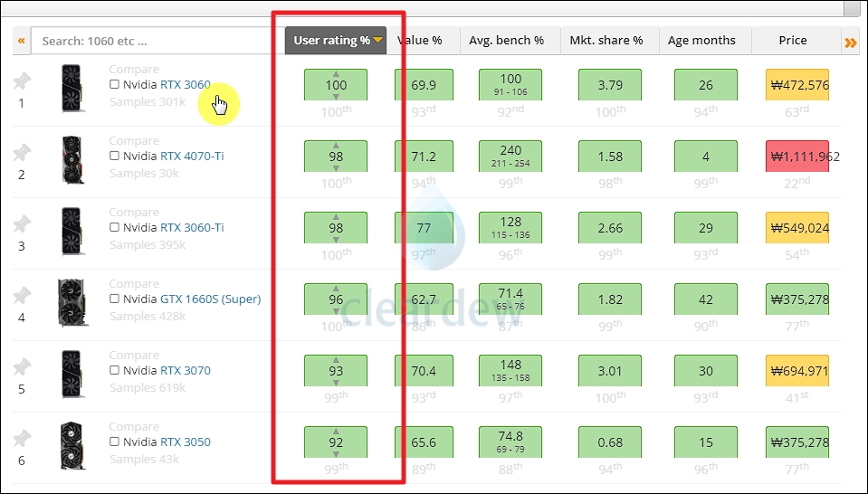Click "Samples 619k" text

[148, 388]
